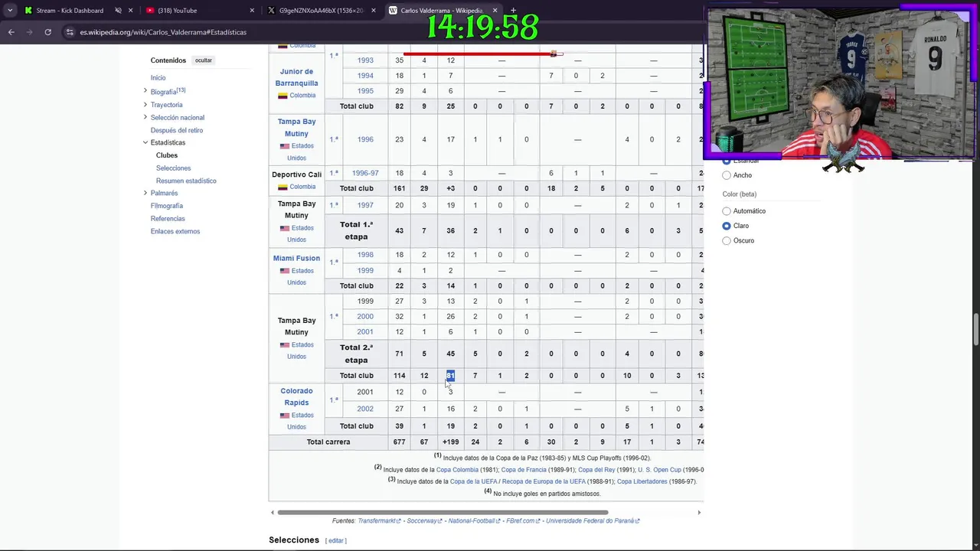Open Colorado Rapids club link
This screenshot has width=980, height=551.
[x=296, y=396]
